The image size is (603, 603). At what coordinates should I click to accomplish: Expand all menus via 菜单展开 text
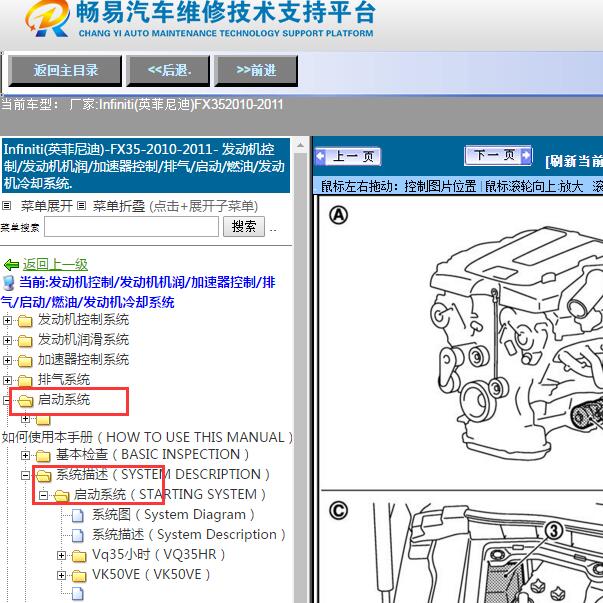47,206
